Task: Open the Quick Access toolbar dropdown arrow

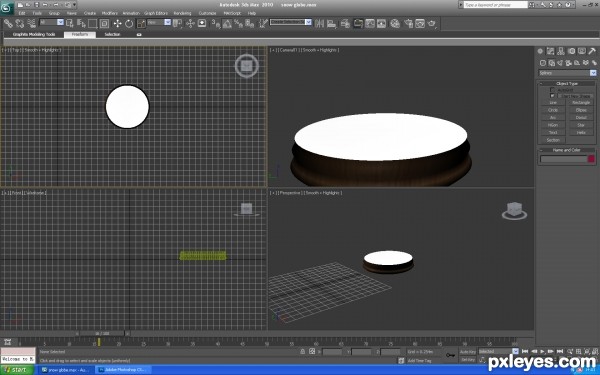Action: click(74, 5)
